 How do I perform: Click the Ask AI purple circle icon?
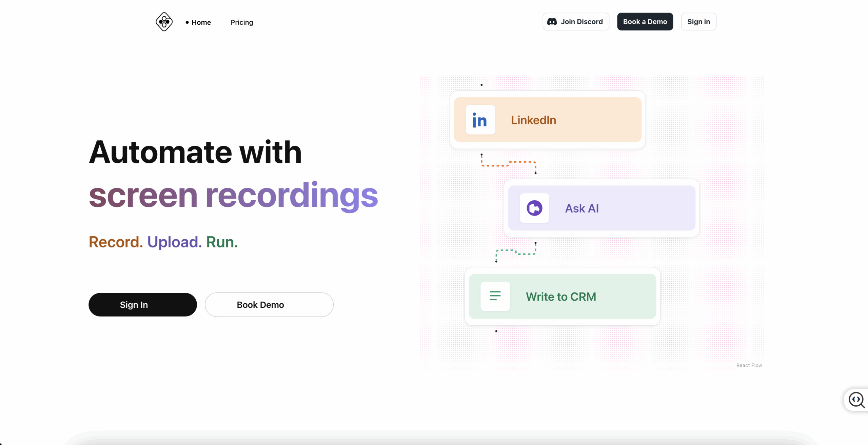(534, 208)
